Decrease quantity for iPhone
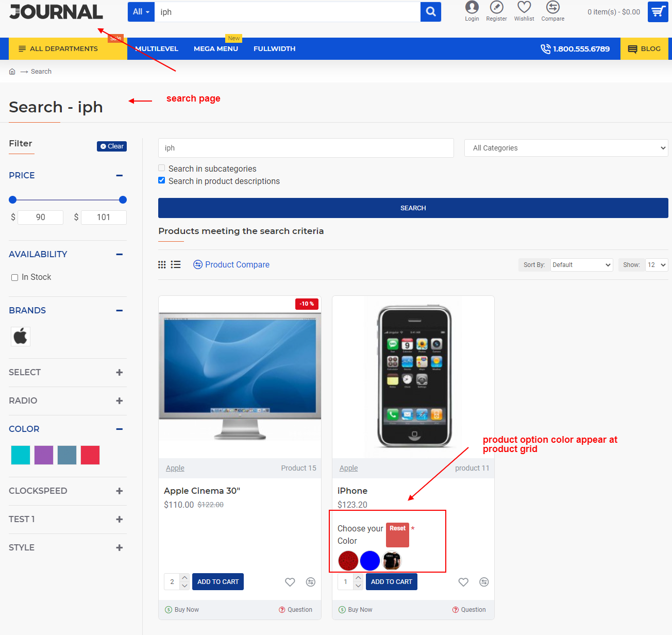Screen dimensions: 672x635 point(358,586)
